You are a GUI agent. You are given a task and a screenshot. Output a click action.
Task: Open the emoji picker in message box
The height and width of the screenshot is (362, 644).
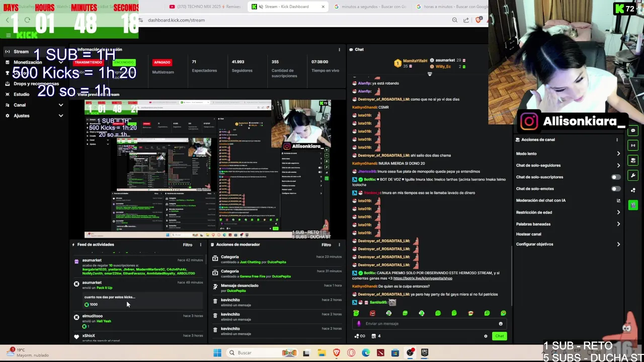pyautogui.click(x=501, y=324)
